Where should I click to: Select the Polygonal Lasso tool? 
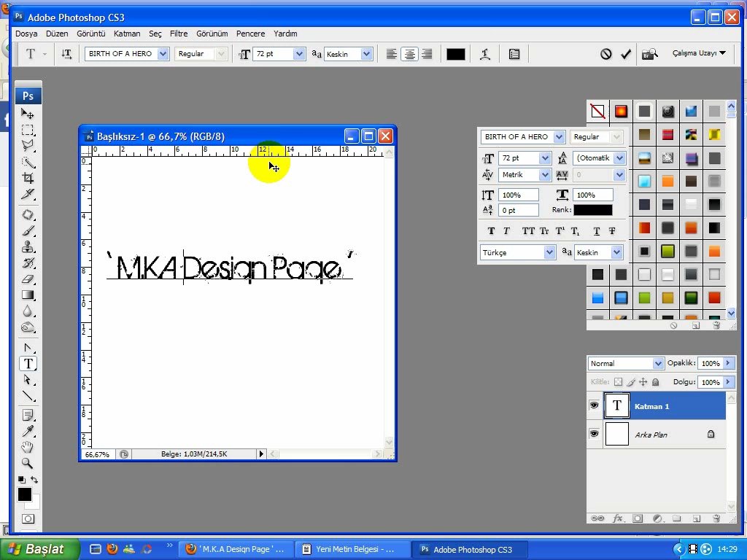pyautogui.click(x=28, y=146)
